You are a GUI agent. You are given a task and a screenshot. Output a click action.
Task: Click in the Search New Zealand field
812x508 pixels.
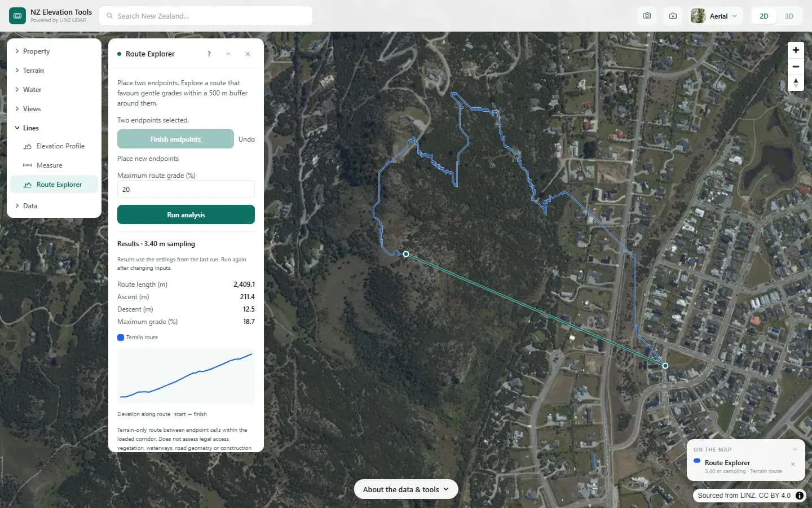click(x=206, y=16)
